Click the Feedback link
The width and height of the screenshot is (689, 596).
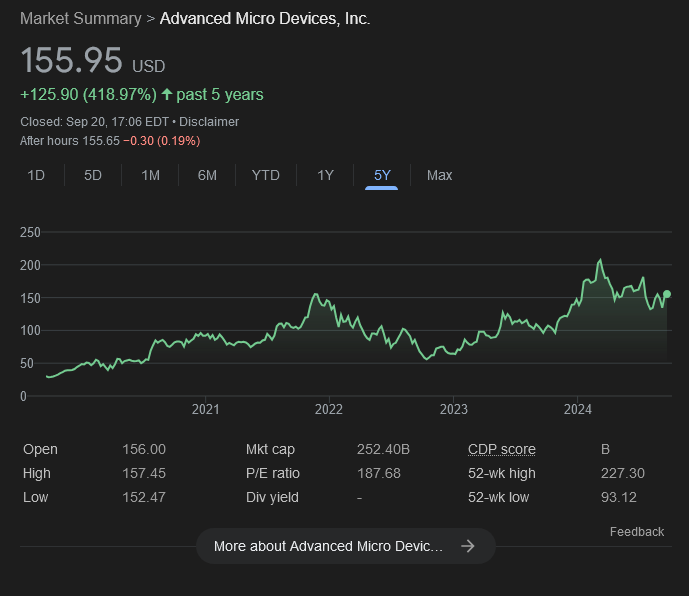pos(637,532)
